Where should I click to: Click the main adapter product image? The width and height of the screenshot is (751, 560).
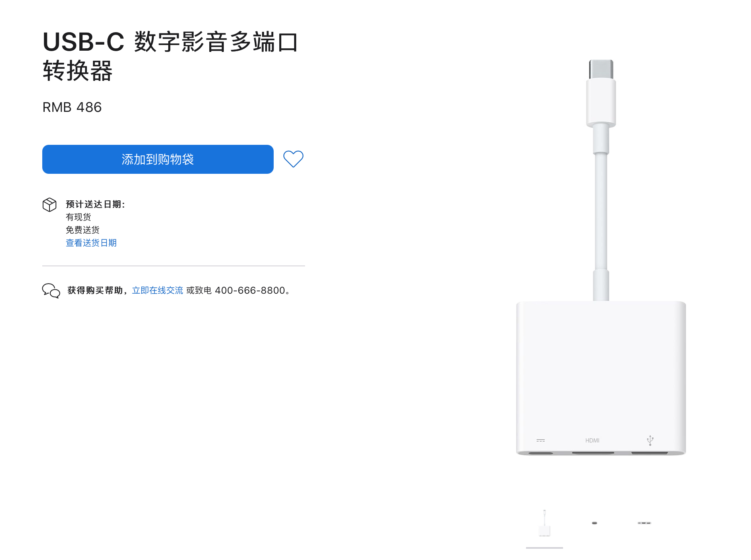pyautogui.click(x=601, y=257)
